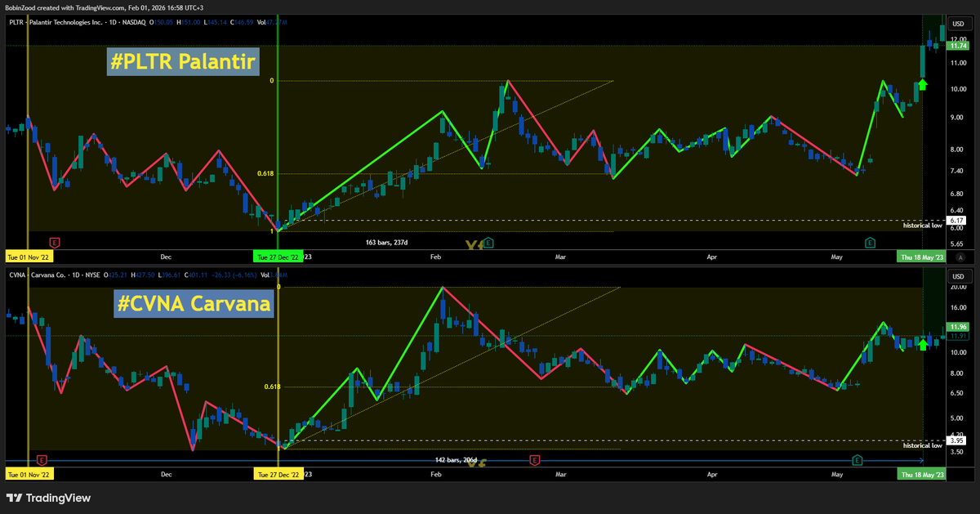The width and height of the screenshot is (980, 514).
Task: Click the 'Feb' month label on PLTR time axis
Action: pos(435,256)
